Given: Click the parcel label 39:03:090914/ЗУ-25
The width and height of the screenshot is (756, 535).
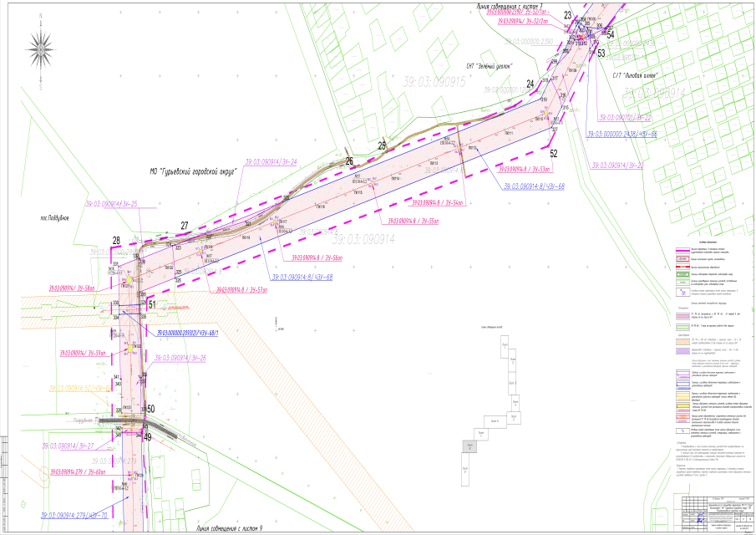Looking at the screenshot, I should point(111,204).
